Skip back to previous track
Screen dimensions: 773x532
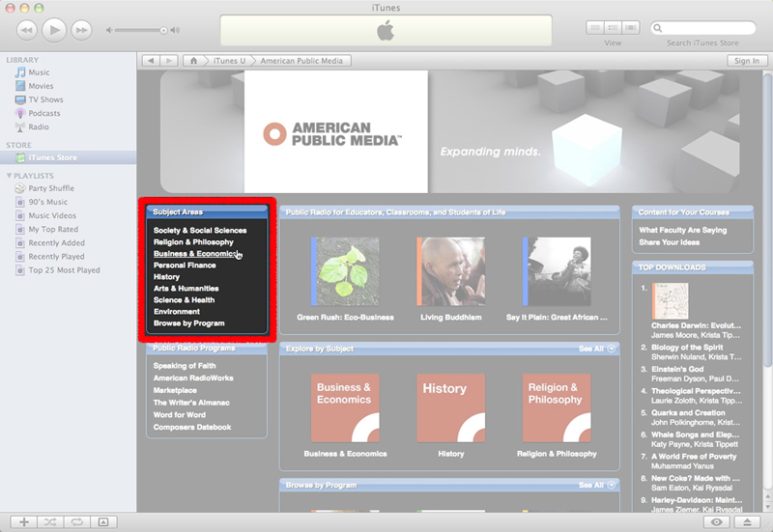[27, 30]
